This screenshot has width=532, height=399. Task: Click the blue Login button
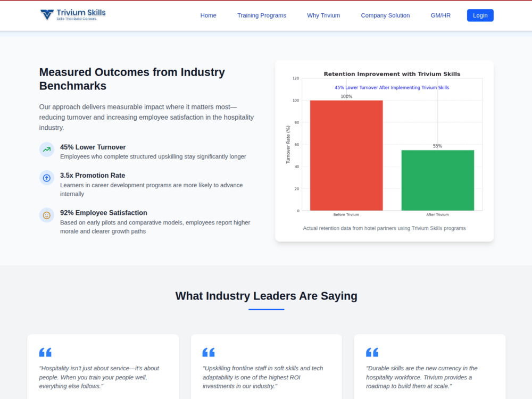[x=480, y=15]
